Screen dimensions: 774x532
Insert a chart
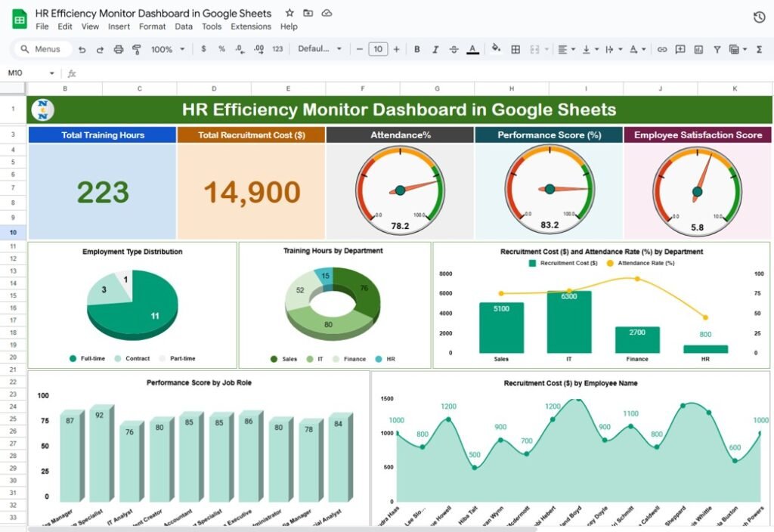[x=698, y=49]
